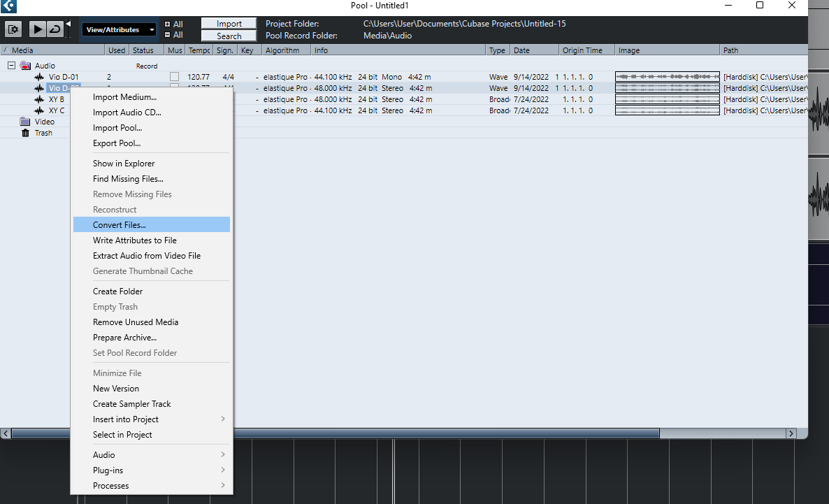Click the waveform icon for Vio D-01
The width and height of the screenshot is (829, 504).
click(x=39, y=77)
